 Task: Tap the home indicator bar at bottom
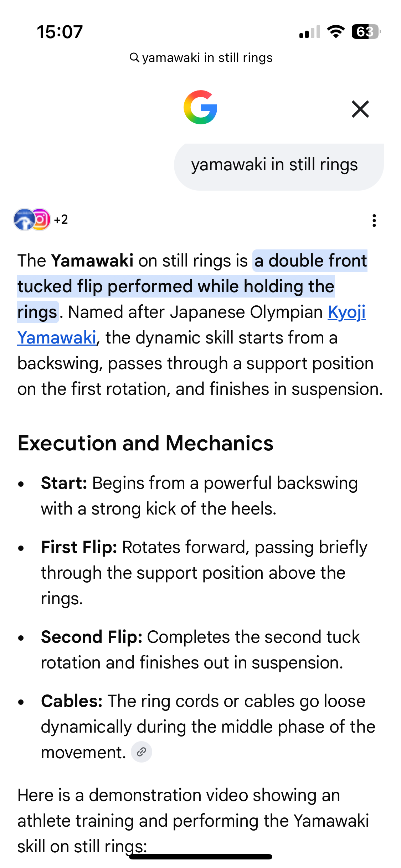click(201, 857)
